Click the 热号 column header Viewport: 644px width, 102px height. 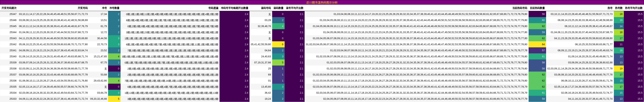point(610,8)
